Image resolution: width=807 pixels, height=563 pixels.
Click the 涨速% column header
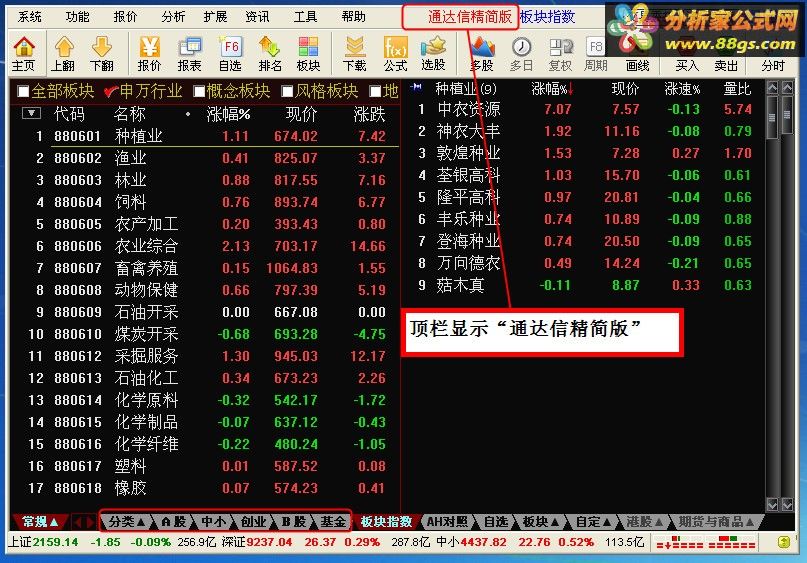[682, 89]
